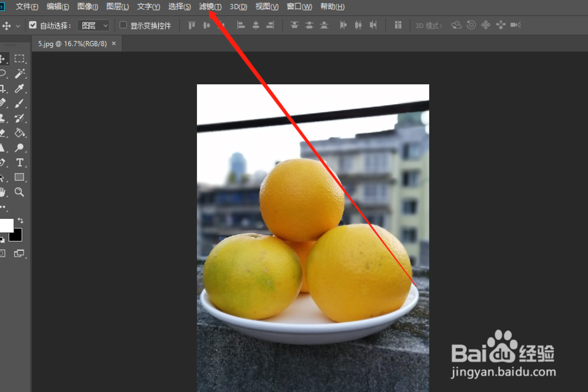Screen dimensions: 588x392
Task: Distribute top edges of layers
Action: 295,25
